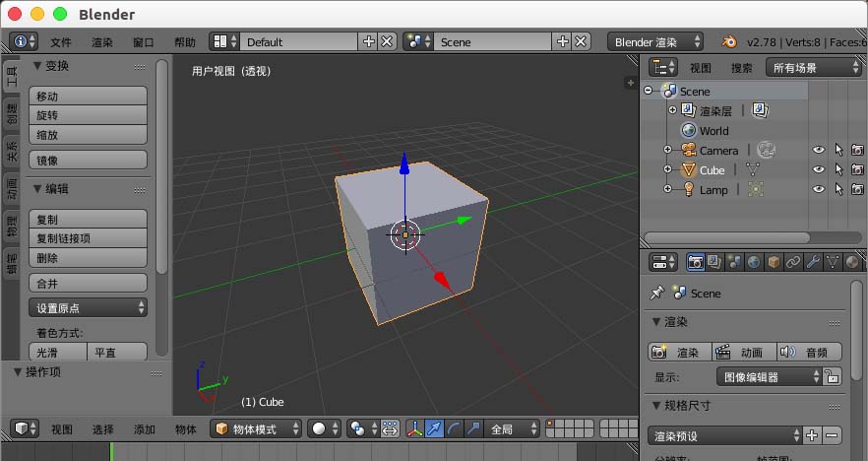The height and width of the screenshot is (461, 868).
Task: Open the 所有场景 outliner filter dropdown
Action: tap(813, 68)
